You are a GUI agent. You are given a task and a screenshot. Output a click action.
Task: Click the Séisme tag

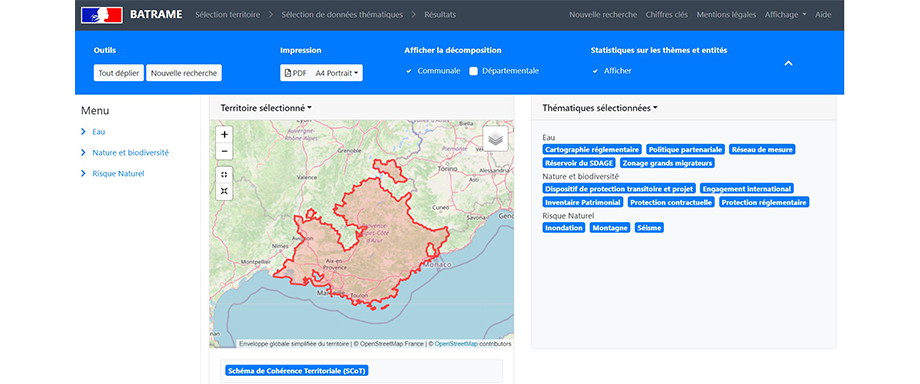(649, 228)
